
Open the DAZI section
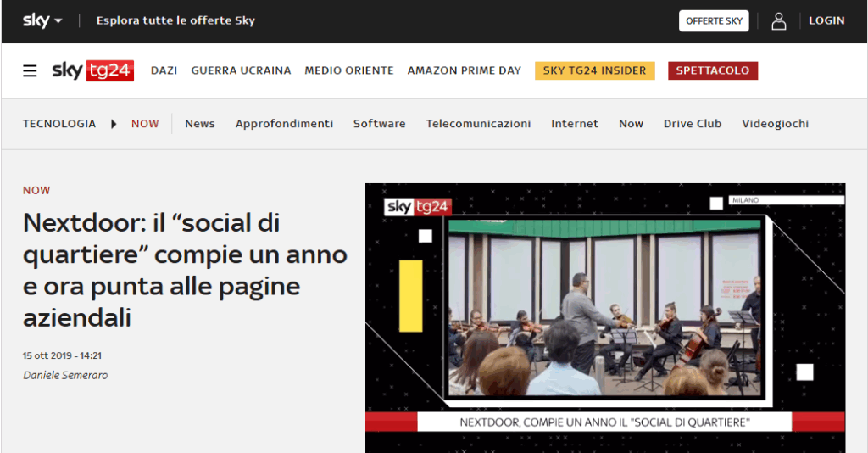pyautogui.click(x=164, y=70)
